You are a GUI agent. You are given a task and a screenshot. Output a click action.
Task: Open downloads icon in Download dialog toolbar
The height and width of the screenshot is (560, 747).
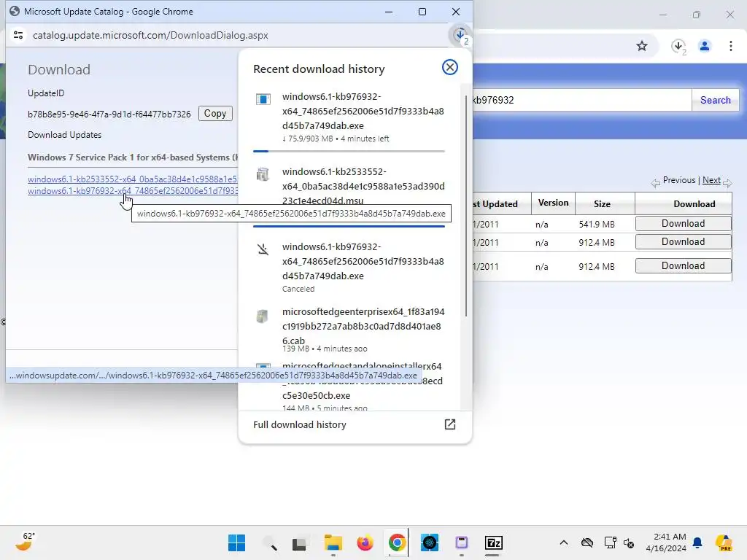coord(461,35)
